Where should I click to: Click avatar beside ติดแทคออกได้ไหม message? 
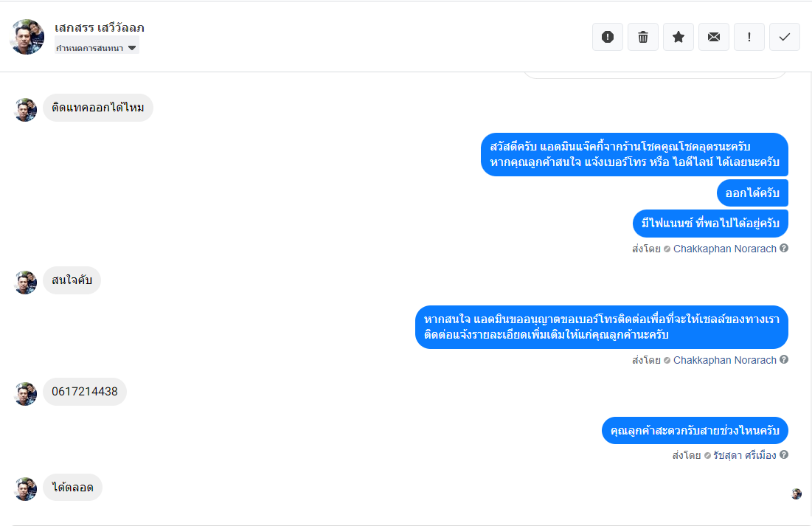[x=26, y=110]
